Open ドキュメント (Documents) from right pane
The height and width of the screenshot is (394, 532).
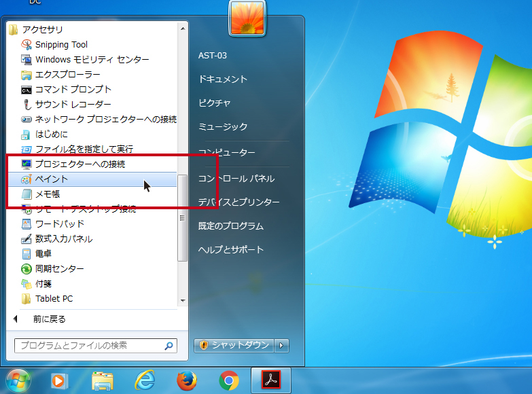click(x=223, y=79)
